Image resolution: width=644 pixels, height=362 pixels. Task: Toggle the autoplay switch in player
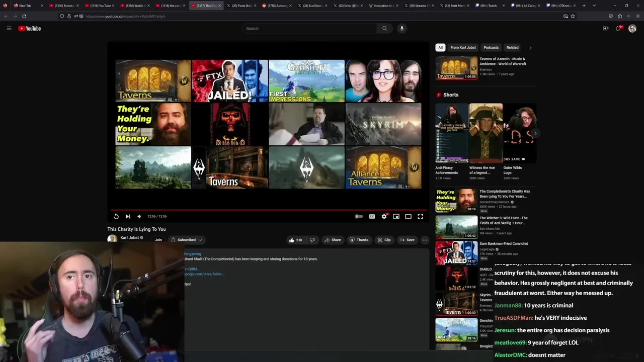point(359,216)
